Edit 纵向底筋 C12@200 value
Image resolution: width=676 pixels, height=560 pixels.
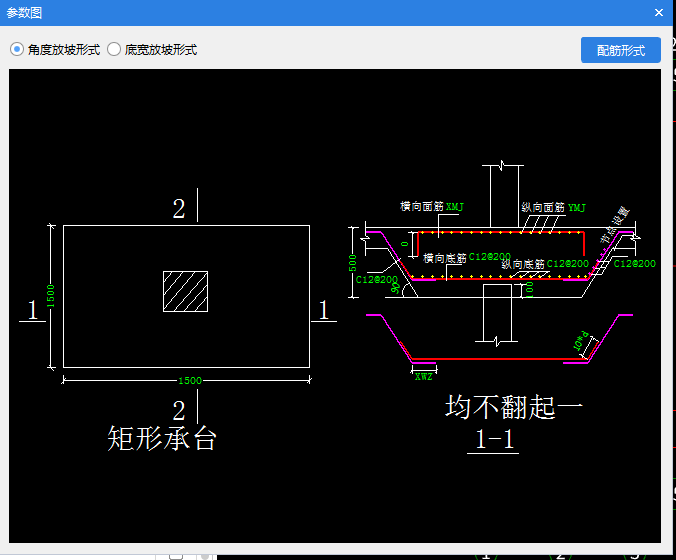[567, 263]
